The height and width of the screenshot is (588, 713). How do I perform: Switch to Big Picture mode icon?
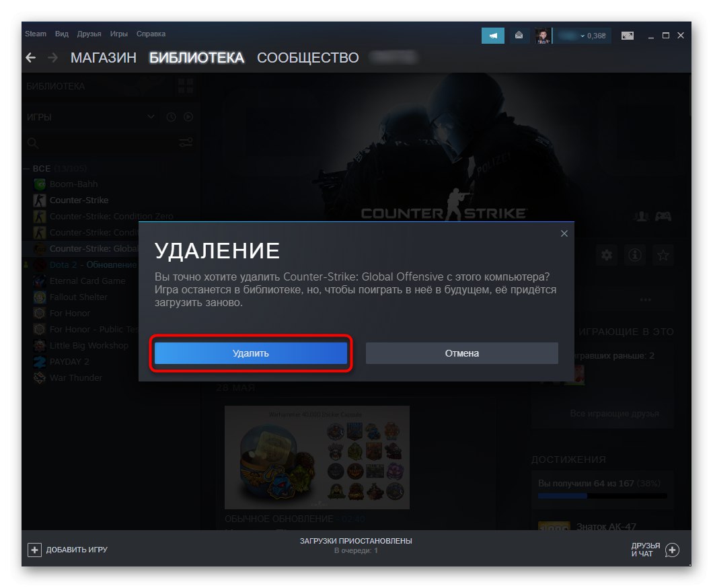(x=627, y=36)
